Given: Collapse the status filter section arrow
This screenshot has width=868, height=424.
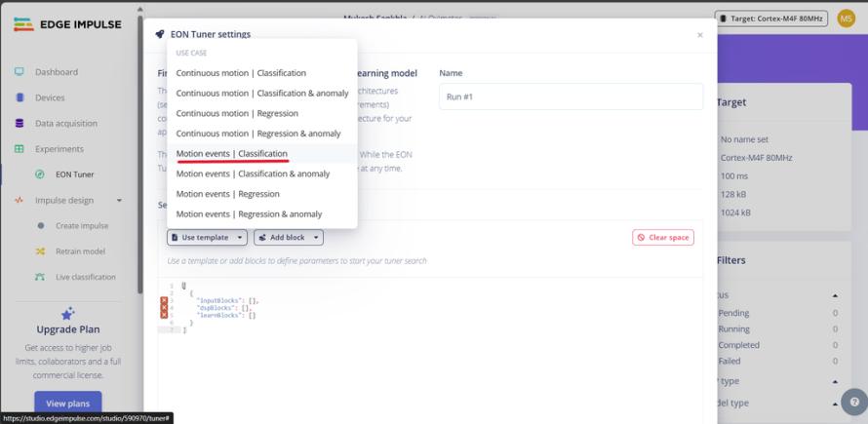Looking at the screenshot, I should point(835,296).
